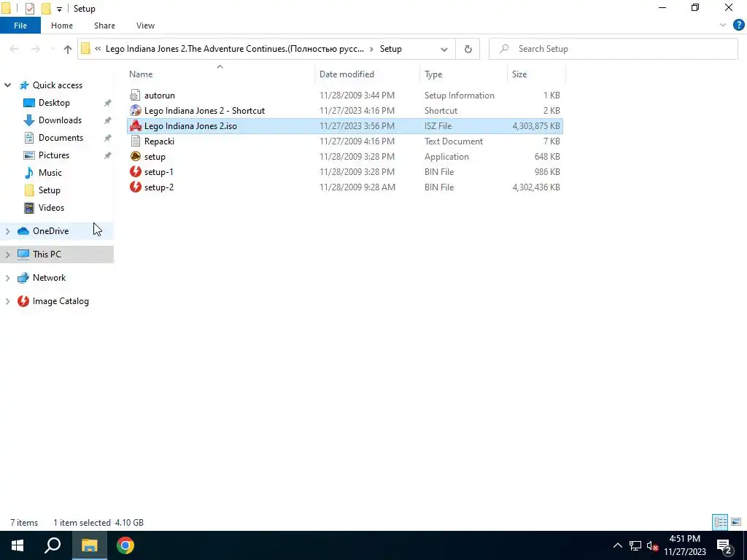Click the Help question mark icon

738,26
